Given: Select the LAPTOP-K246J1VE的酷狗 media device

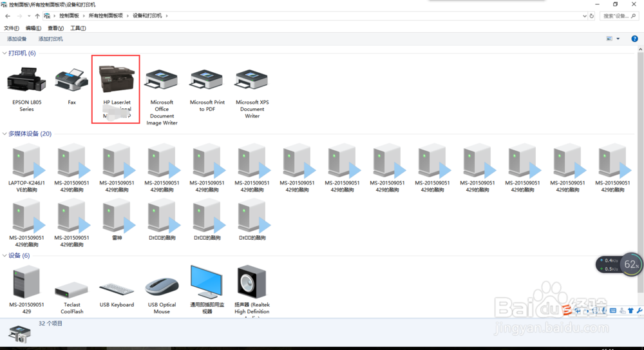Looking at the screenshot, I should tap(26, 168).
